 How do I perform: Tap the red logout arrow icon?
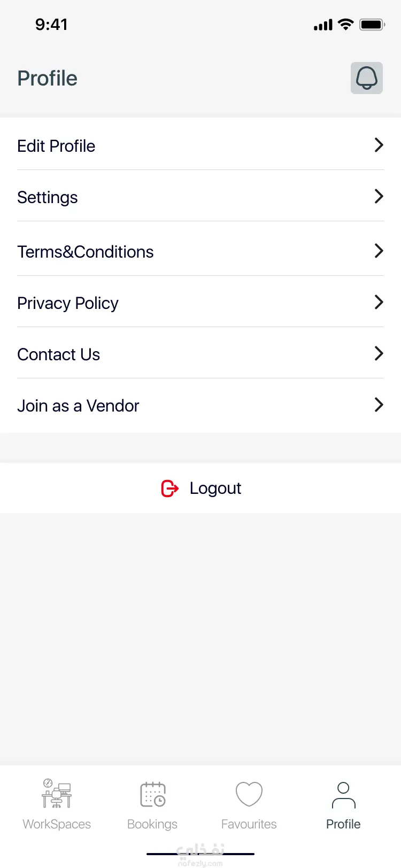coord(170,488)
